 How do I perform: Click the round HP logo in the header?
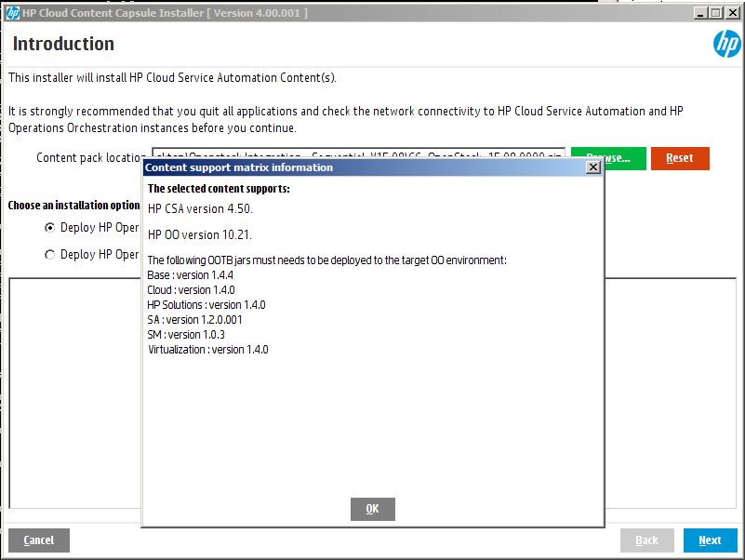pos(726,44)
